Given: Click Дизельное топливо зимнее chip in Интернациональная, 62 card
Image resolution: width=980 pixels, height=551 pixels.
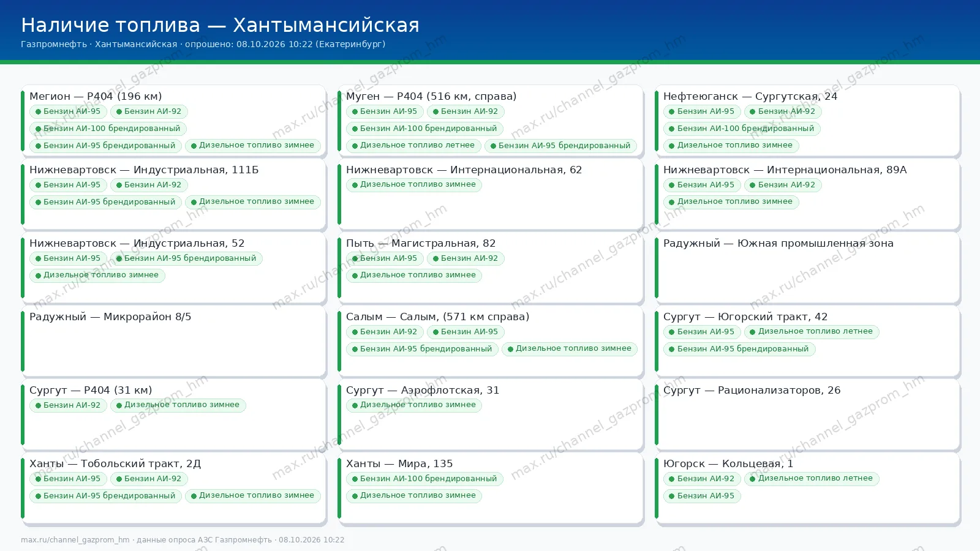Looking at the screenshot, I should 414,185.
